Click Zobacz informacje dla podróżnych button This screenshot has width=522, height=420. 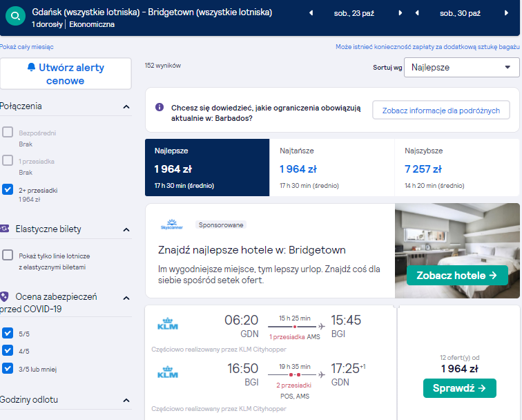tap(441, 110)
